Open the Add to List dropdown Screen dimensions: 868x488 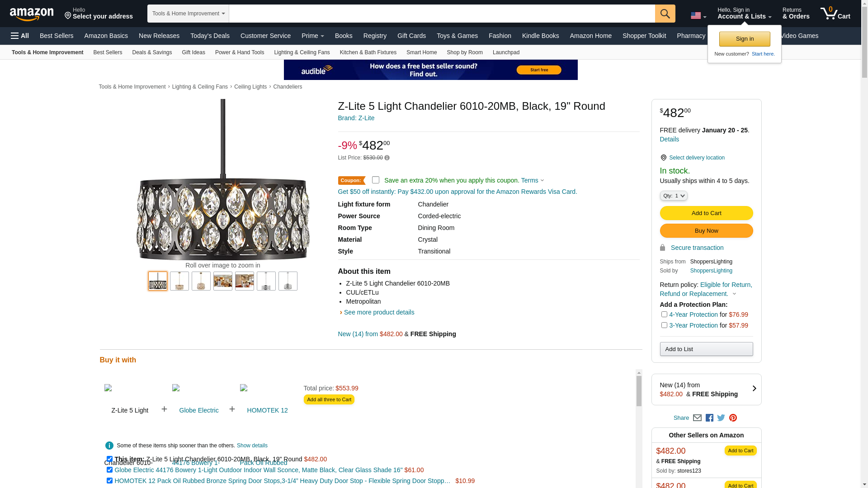(x=706, y=349)
